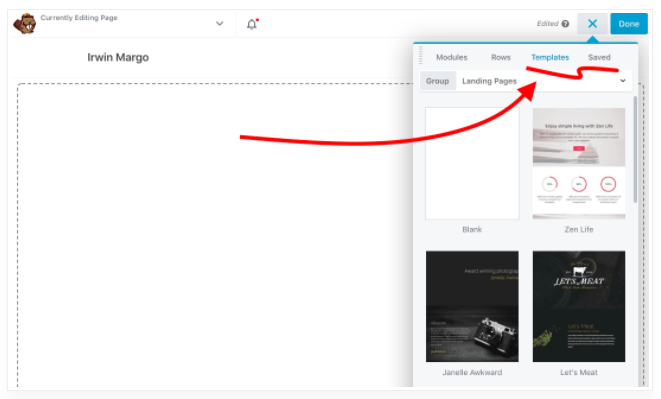Viewport: 661px width, 399px height.
Task: Click the Done button
Action: [x=629, y=24]
